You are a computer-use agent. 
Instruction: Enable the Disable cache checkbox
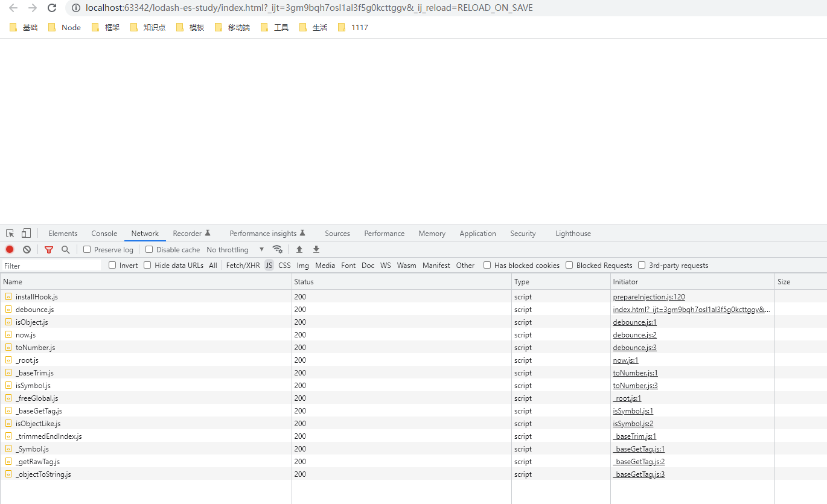pos(149,249)
